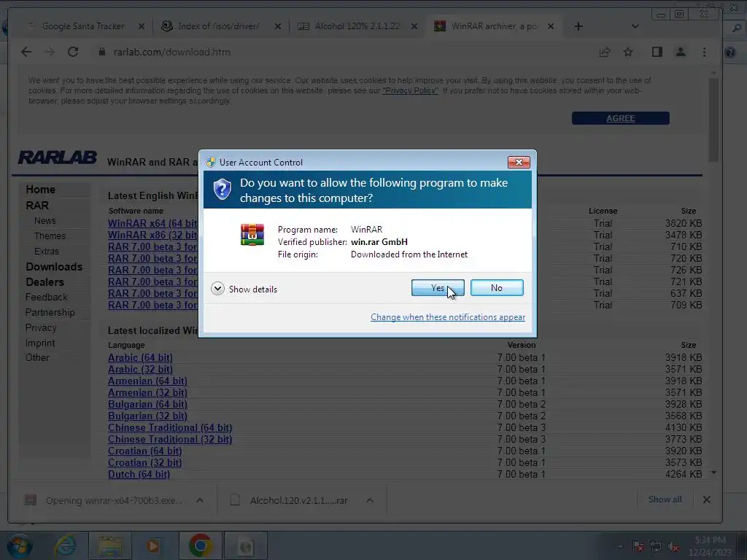This screenshot has width=747, height=560.
Task: Expand Alcohol.120 rar download options chevron
Action: [370, 500]
